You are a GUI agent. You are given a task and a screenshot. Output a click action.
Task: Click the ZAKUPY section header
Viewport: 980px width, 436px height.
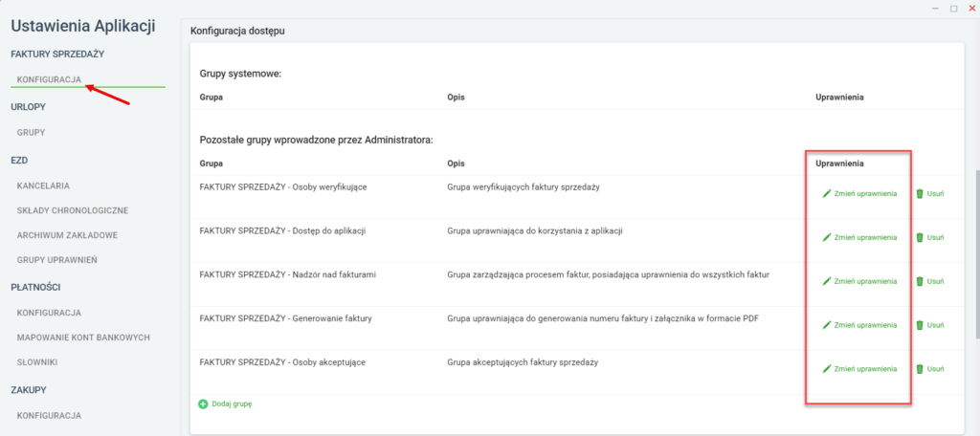pos(29,390)
